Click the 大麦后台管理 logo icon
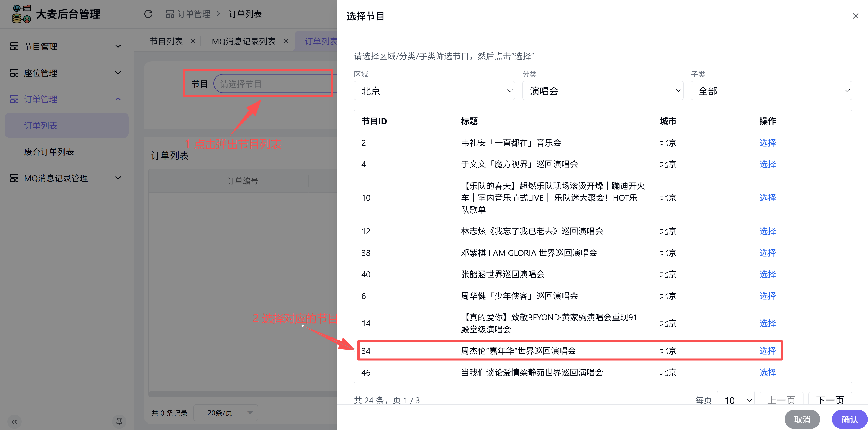 (x=22, y=14)
